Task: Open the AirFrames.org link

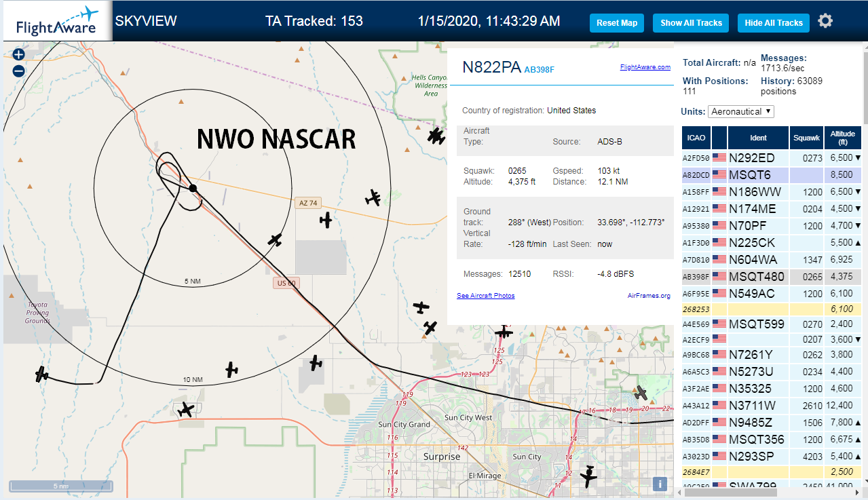Action: pyautogui.click(x=649, y=296)
